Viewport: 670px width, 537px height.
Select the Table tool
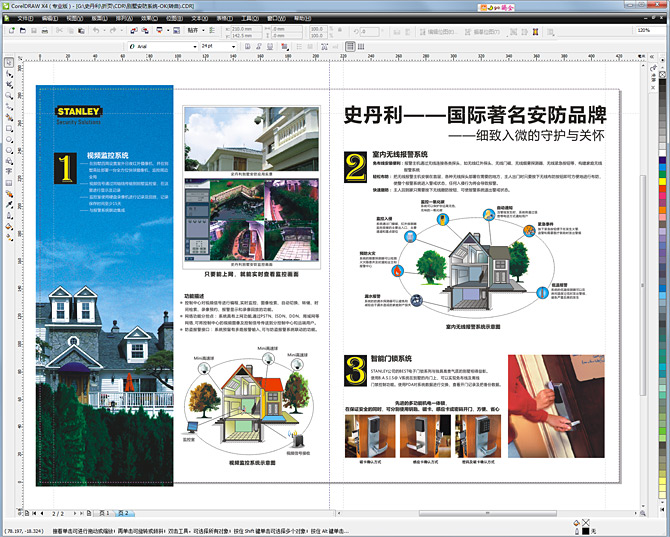tap(9, 183)
